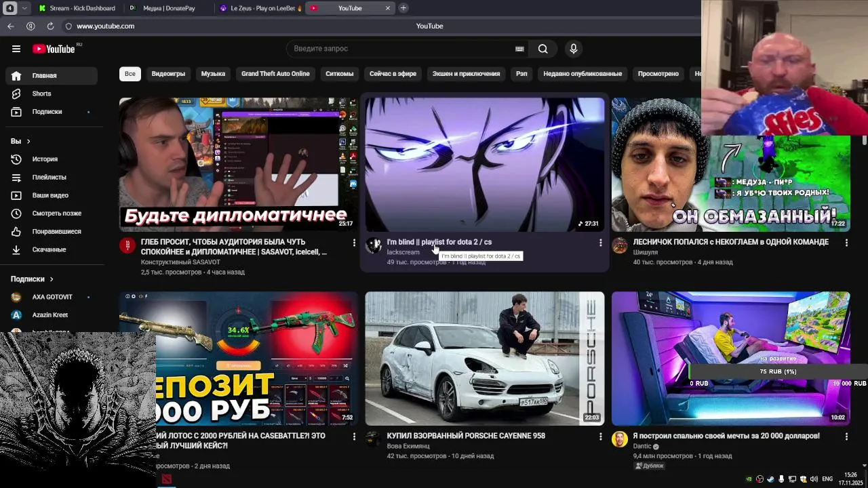Open Подписки in sidebar
Image resolution: width=868 pixels, height=488 pixels.
coord(52,112)
